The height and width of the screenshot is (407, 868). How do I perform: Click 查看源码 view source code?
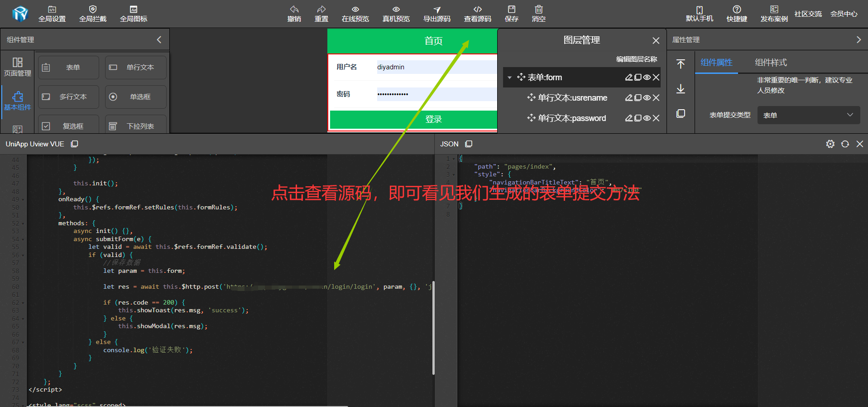[478, 14]
